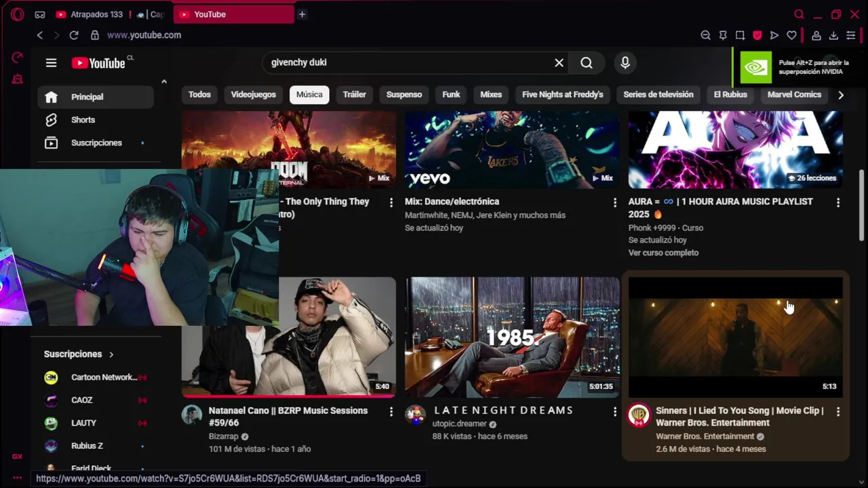Open the pinboard pin icon

click(723, 35)
